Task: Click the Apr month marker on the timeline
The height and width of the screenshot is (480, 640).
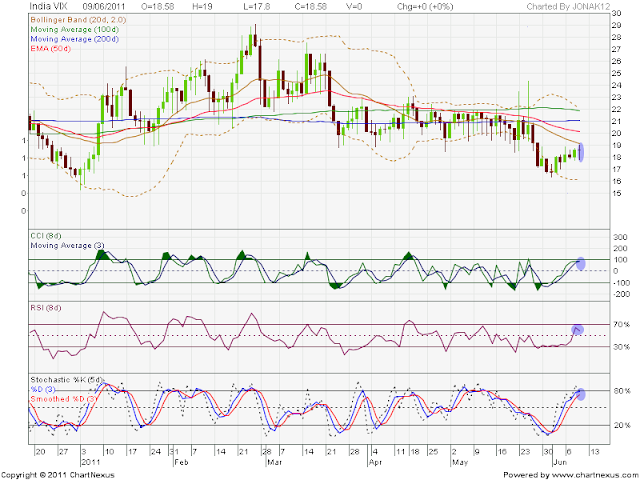Action: coord(375,462)
